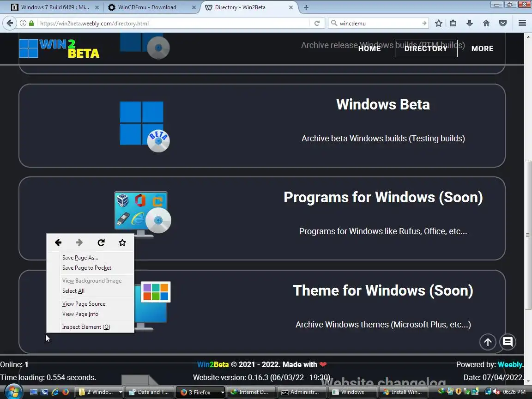532x399 pixels.
Task: Click the Programs for Windows monitor image
Action: pyautogui.click(x=143, y=214)
